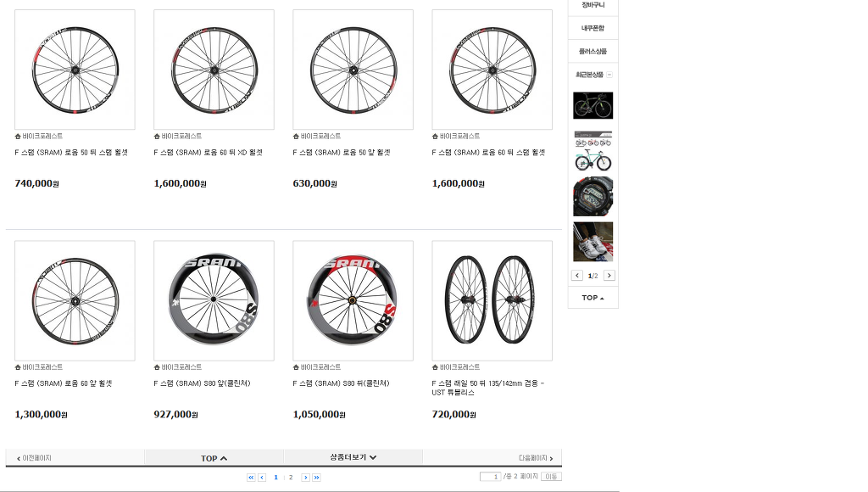
Task: Open the SRAM S80 front wheel image
Action: 214,301
